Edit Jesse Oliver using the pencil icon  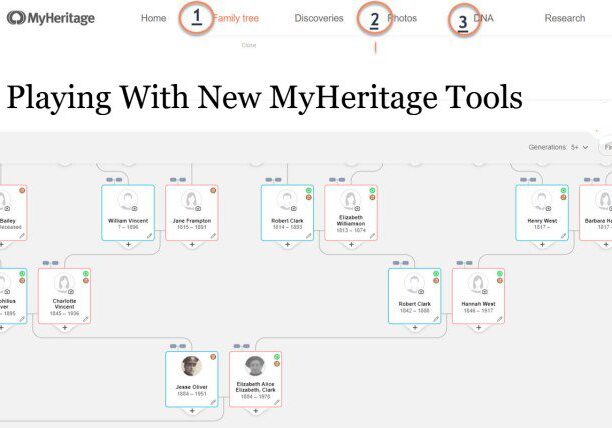pyautogui.click(x=213, y=402)
